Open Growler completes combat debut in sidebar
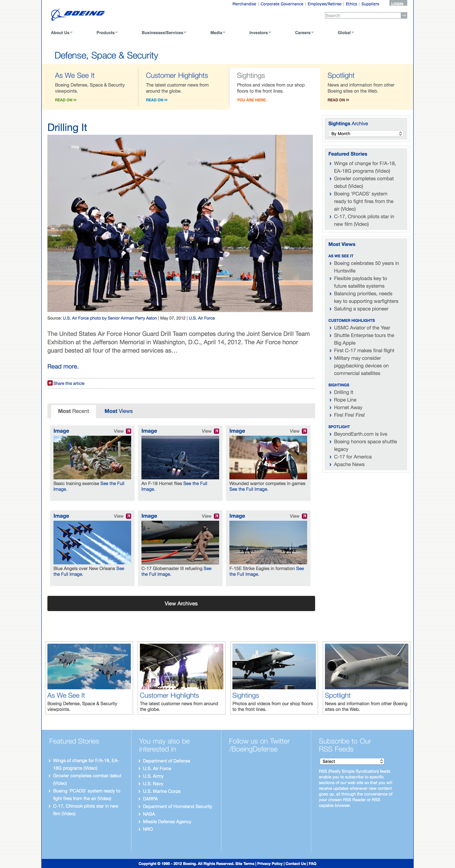Screen dimensions: 455x868 pos(364,182)
